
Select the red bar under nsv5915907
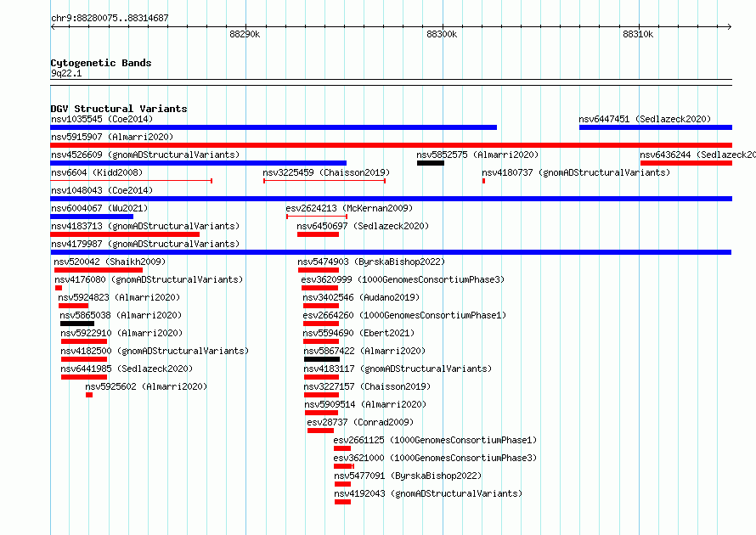coord(391,145)
